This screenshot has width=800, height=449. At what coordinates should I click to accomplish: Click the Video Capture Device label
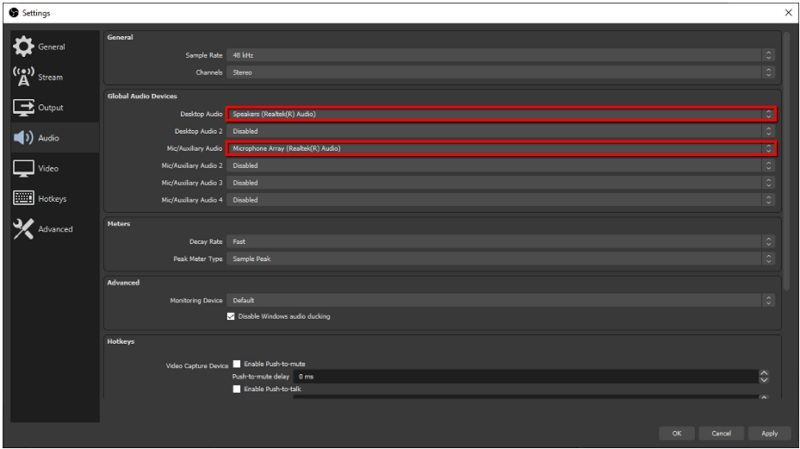tap(197, 366)
